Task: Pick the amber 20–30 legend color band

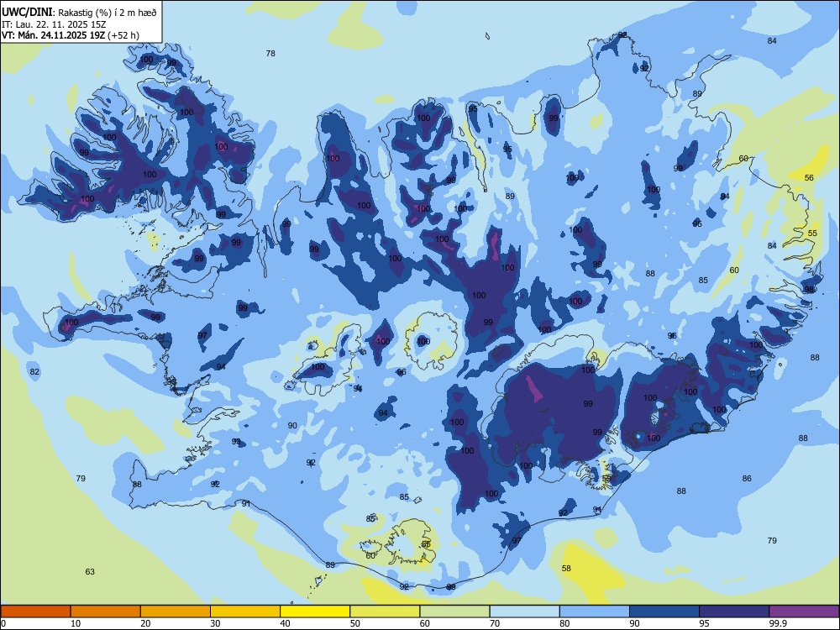Action: pyautogui.click(x=176, y=612)
